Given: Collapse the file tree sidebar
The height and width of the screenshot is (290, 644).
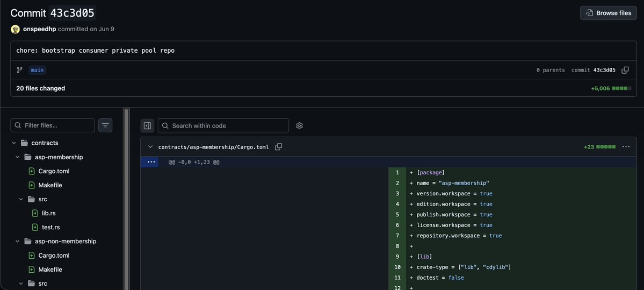Looking at the screenshot, I should (148, 125).
